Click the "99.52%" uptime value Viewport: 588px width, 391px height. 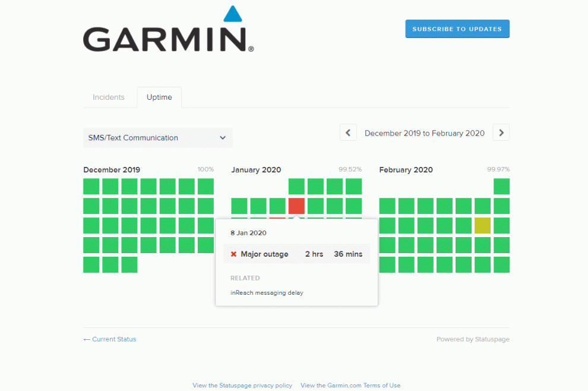[350, 169]
